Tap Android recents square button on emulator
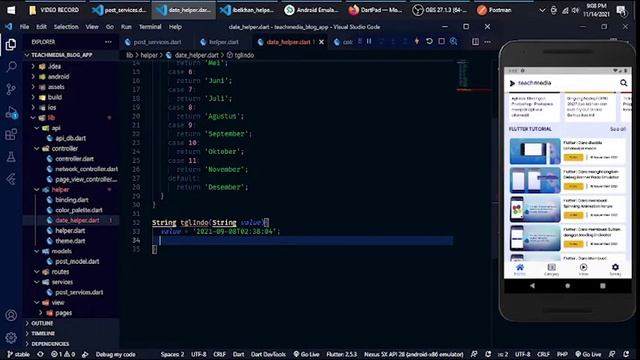640x360 pixels. click(602, 286)
